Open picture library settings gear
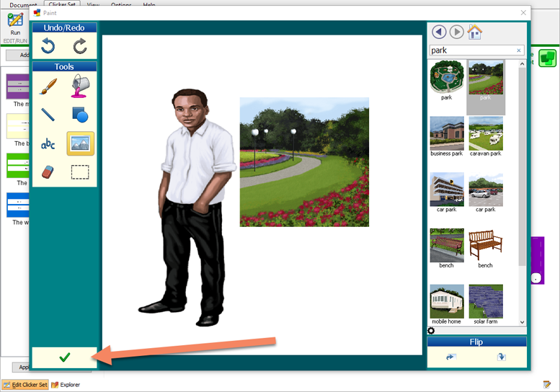The width and height of the screenshot is (560, 392). [x=431, y=331]
